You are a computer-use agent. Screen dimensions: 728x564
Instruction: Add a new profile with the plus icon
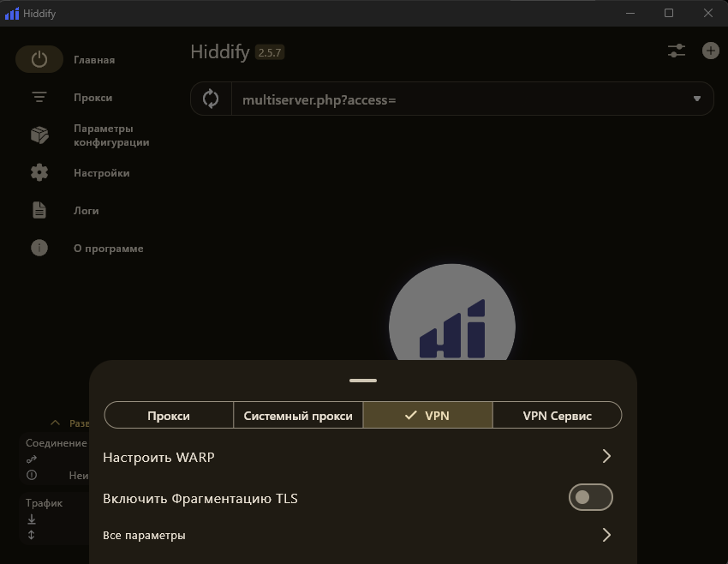[x=710, y=51]
